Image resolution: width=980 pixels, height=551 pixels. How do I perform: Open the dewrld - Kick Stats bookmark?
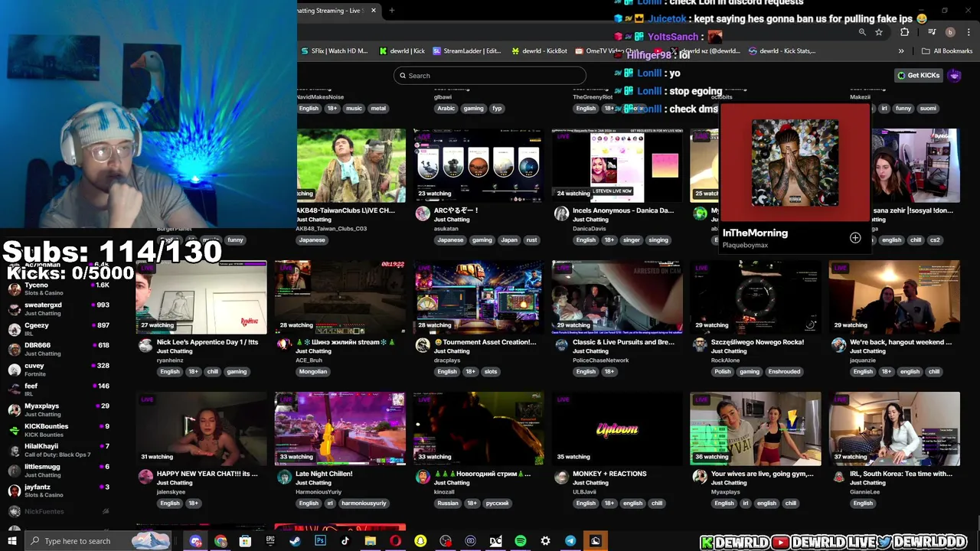[x=782, y=51]
